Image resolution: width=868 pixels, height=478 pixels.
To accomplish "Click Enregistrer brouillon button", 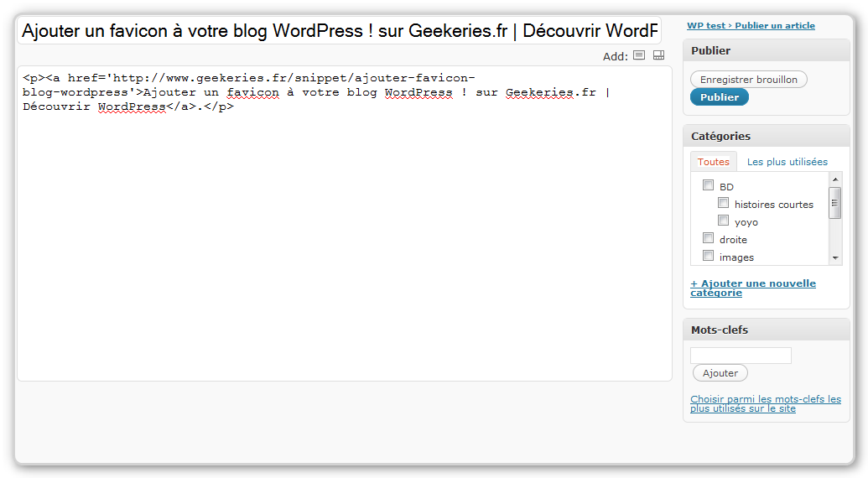I will point(748,79).
